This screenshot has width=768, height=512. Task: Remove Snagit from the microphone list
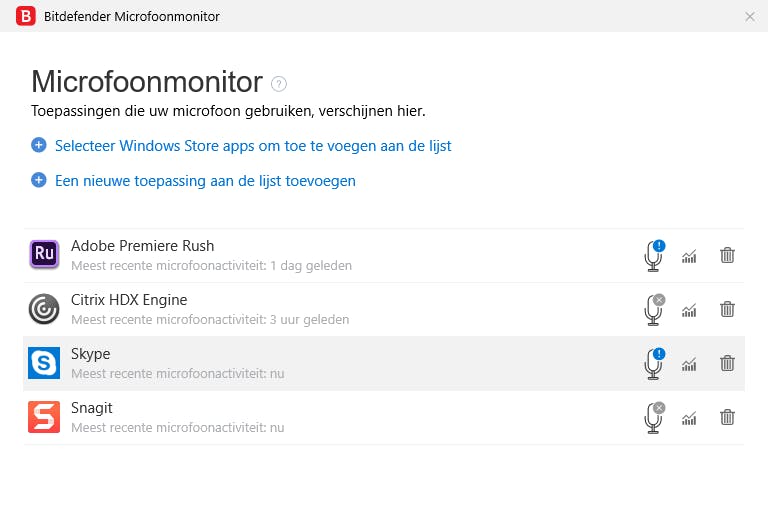click(x=727, y=417)
